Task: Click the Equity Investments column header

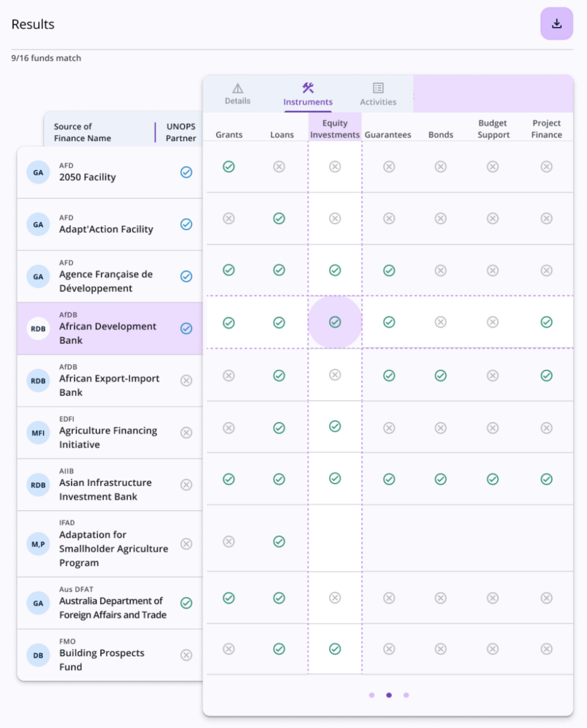Action: tap(335, 129)
